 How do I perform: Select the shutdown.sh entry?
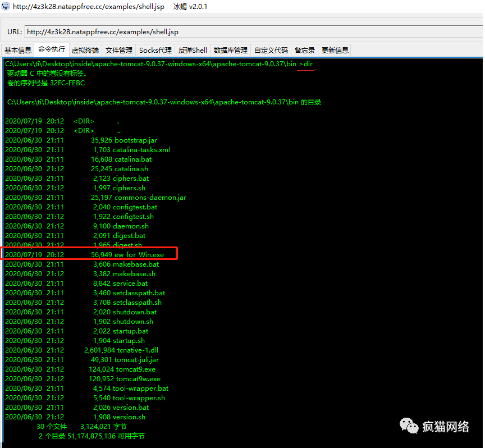79,322
